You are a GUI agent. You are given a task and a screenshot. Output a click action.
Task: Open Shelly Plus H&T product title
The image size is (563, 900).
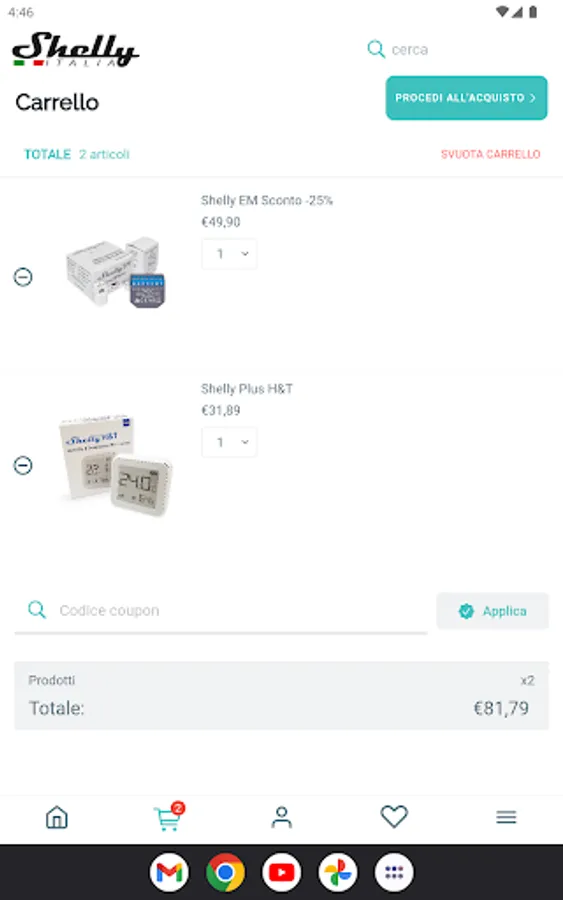(x=247, y=389)
